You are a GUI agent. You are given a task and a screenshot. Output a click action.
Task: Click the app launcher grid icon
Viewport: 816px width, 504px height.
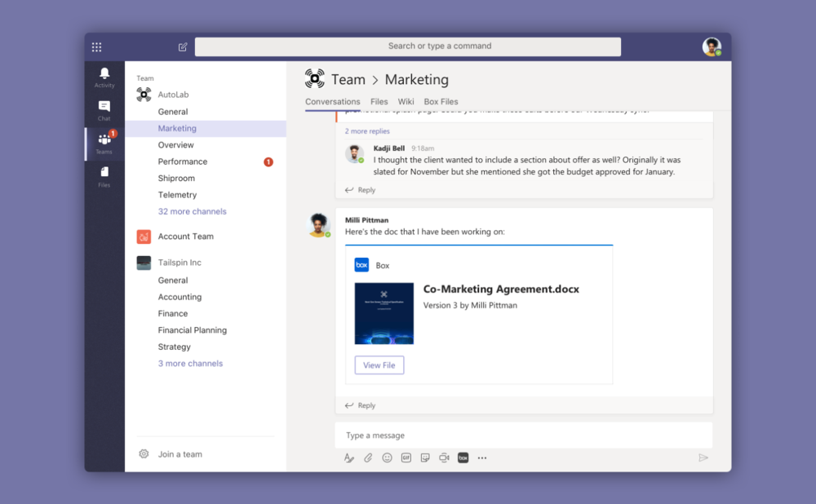tap(96, 47)
